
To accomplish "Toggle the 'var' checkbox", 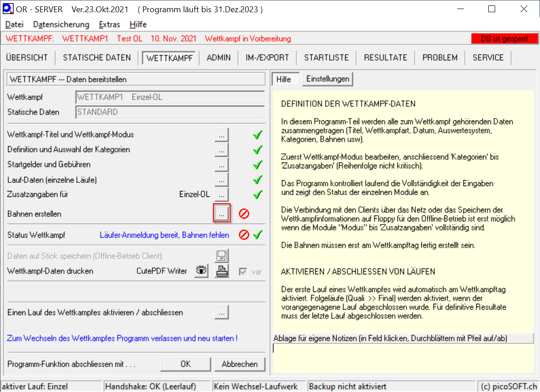I will point(243,272).
